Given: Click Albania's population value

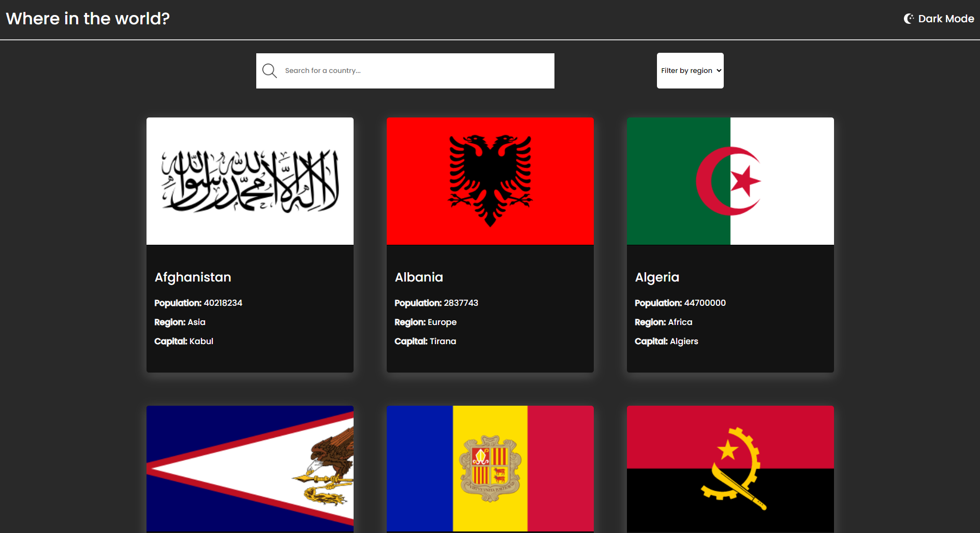Looking at the screenshot, I should [460, 303].
